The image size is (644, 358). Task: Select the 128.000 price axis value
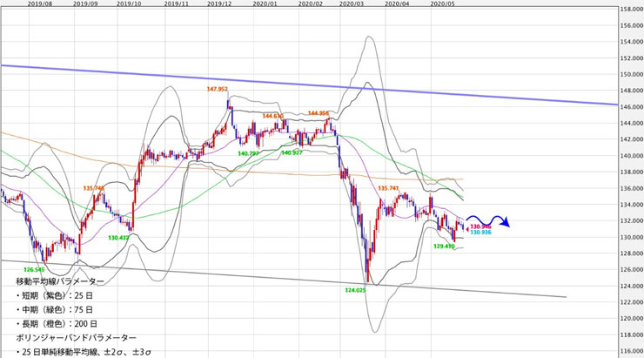coord(632,253)
